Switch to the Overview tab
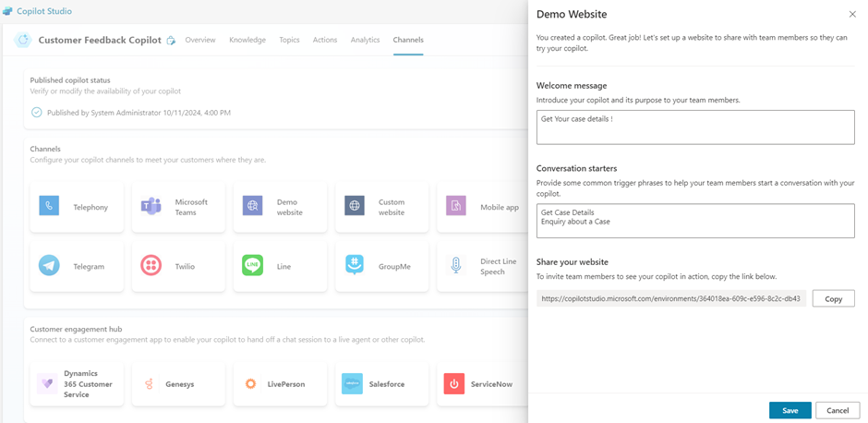 199,40
